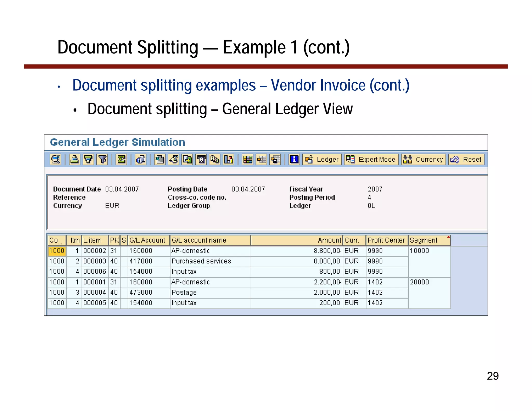Select G/L account 417000

click(149, 261)
